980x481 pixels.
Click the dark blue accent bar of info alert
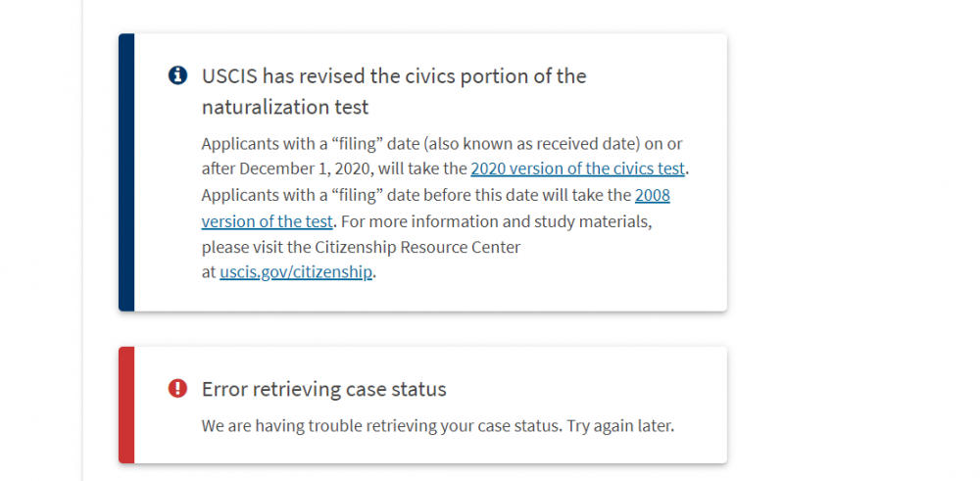pos(126,172)
